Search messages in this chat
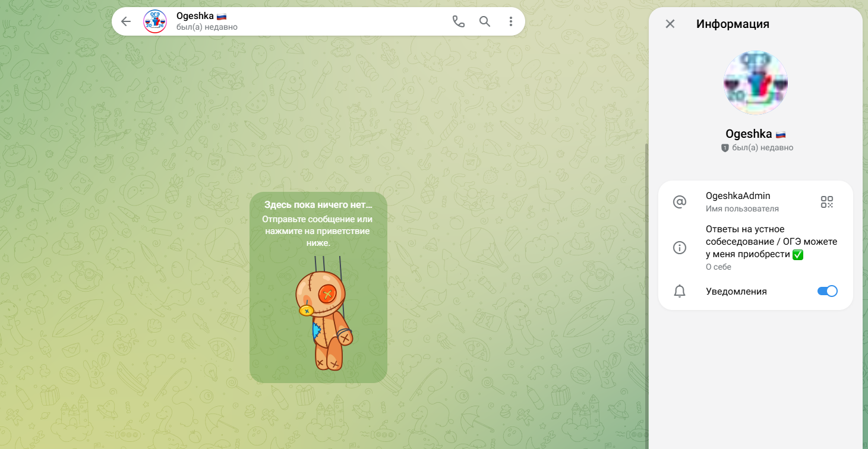 click(x=485, y=21)
